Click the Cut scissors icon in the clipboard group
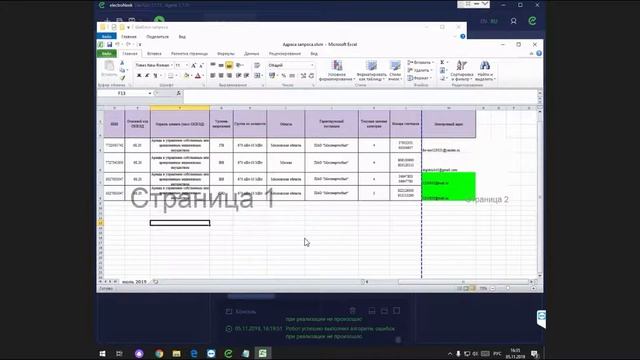640x360 pixels. pyautogui.click(x=122, y=63)
